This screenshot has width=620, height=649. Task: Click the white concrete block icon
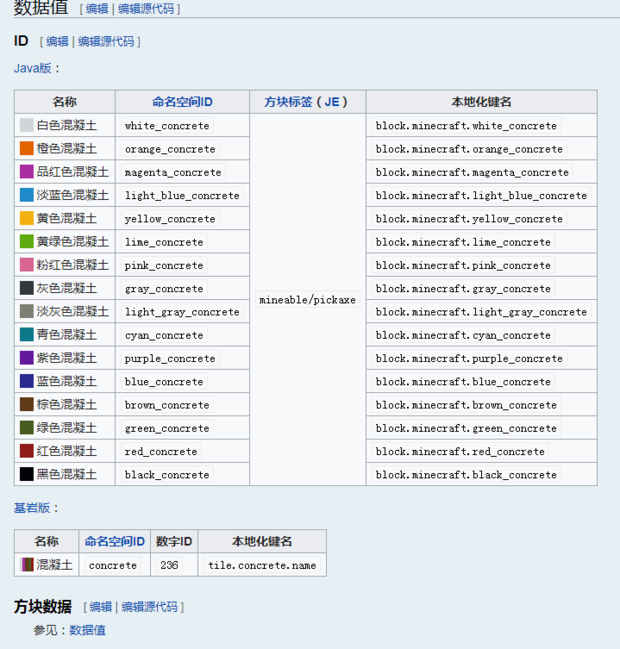(26, 125)
